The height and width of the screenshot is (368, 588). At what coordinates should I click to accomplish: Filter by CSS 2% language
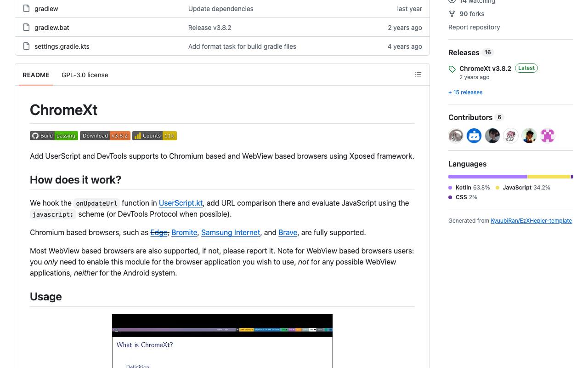click(x=463, y=197)
